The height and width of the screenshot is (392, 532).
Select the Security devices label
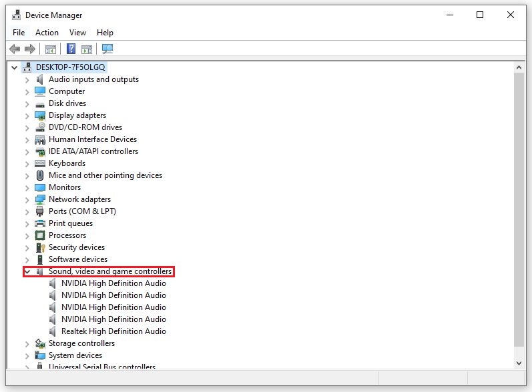(77, 247)
